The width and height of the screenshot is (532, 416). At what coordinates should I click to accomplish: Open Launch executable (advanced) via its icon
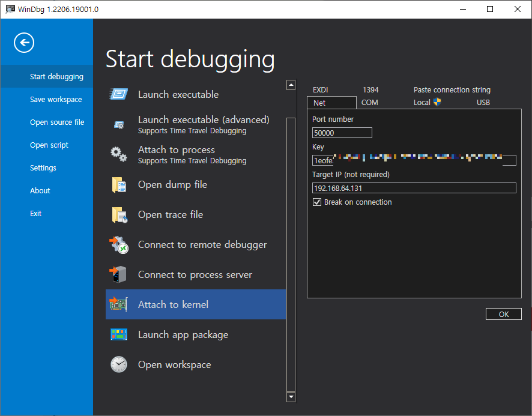point(118,124)
